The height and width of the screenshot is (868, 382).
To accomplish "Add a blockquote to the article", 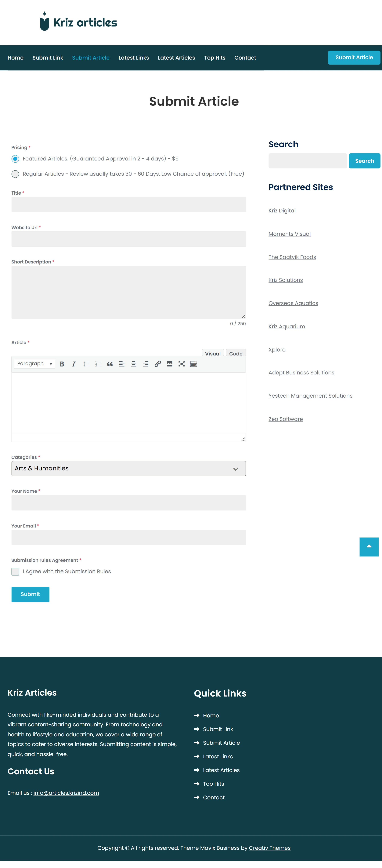I will [110, 364].
